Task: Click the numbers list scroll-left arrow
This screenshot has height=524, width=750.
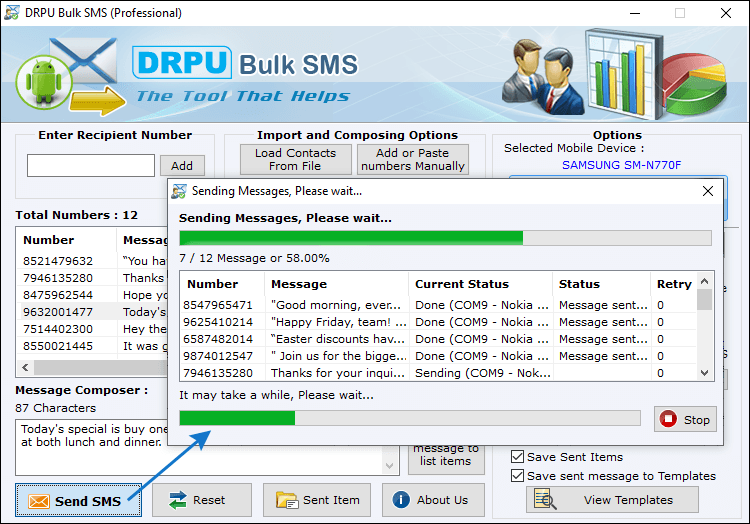Action: (25, 367)
